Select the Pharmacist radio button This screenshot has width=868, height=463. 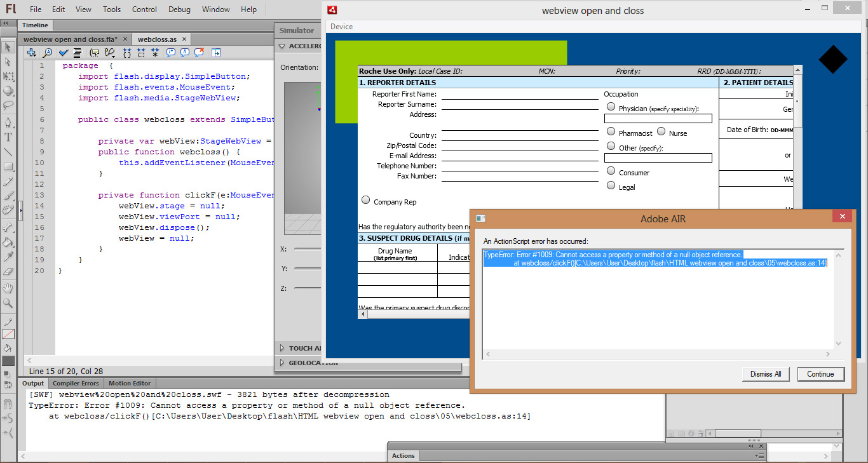[x=611, y=132]
